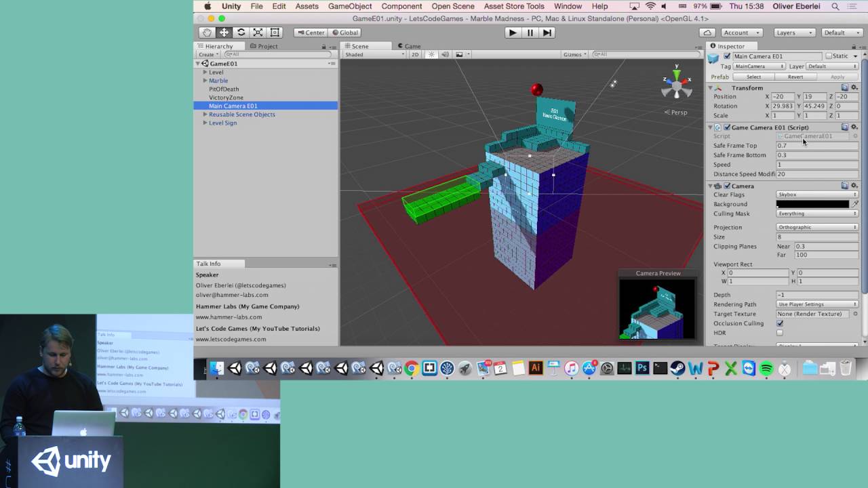Viewport: 868px width, 488px height.
Task: Click the Background color swatch
Action: [812, 204]
